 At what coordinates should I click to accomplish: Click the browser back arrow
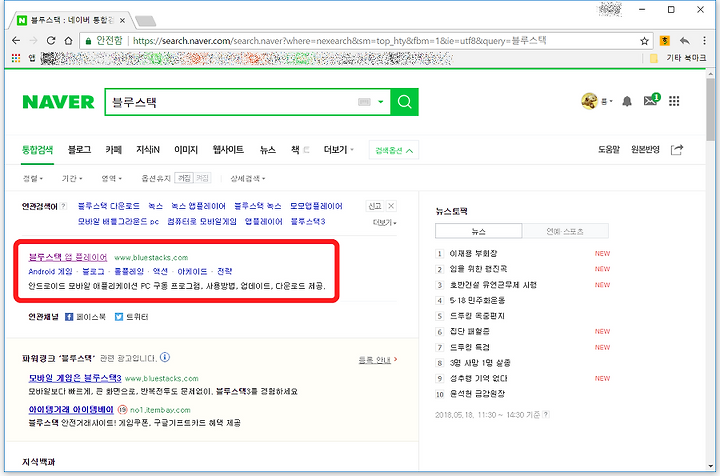(x=16, y=41)
